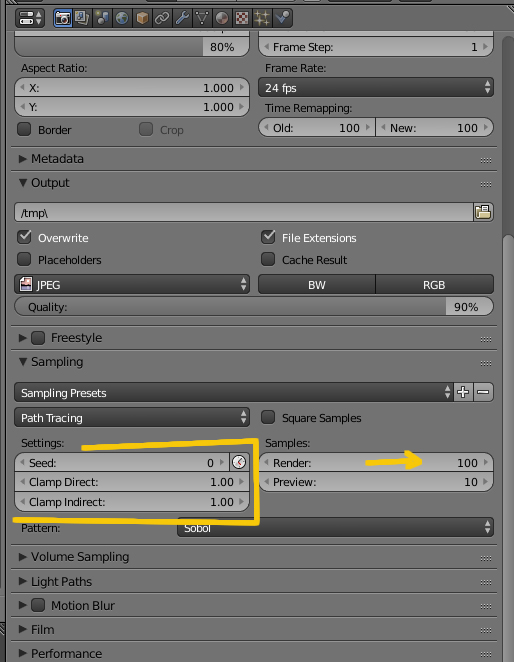The image size is (514, 662).
Task: Click the output folder browse icon
Action: pos(483,212)
